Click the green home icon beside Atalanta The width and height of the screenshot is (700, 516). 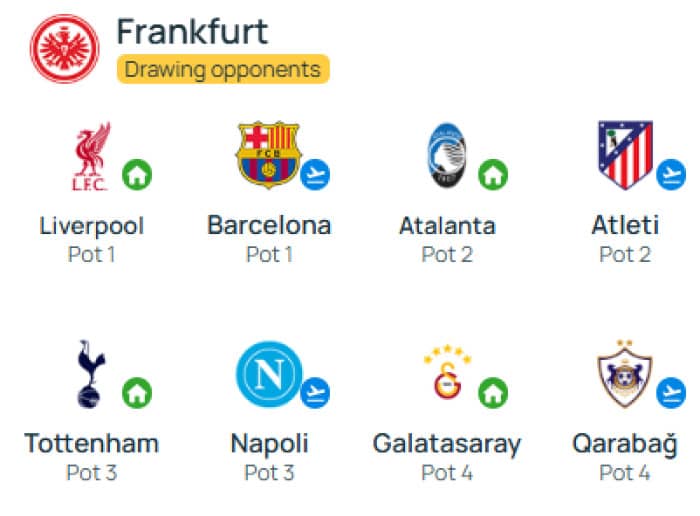(x=493, y=175)
